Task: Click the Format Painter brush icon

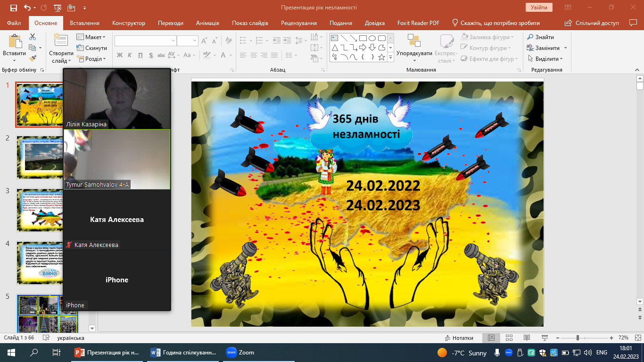Action: [33, 58]
